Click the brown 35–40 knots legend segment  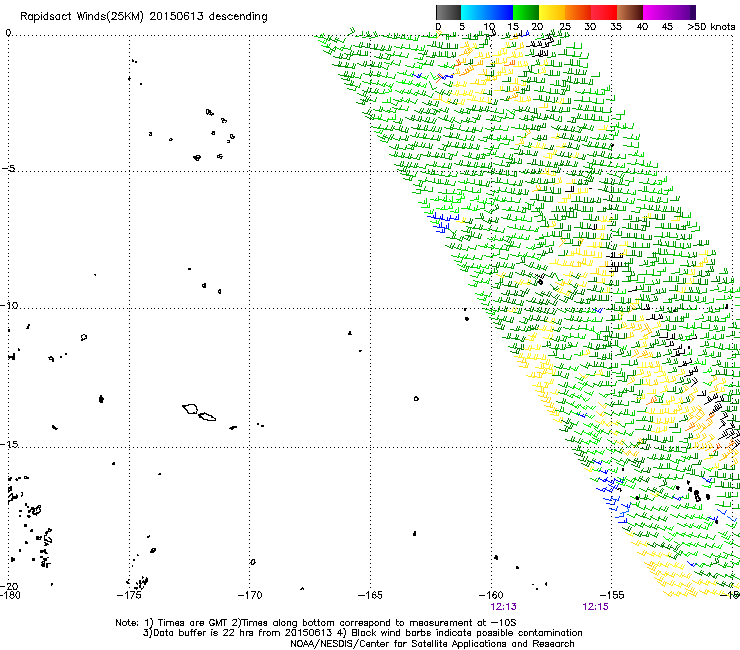[630, 12]
